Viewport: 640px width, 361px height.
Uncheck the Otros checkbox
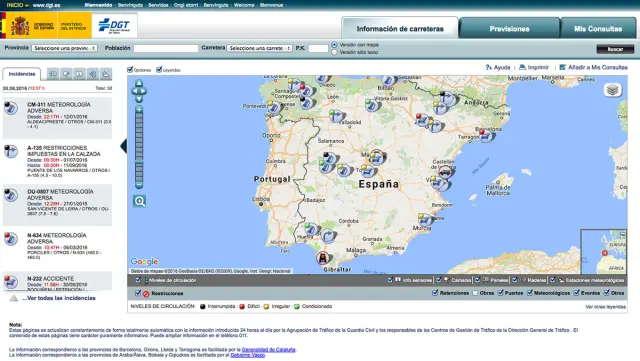[607, 293]
